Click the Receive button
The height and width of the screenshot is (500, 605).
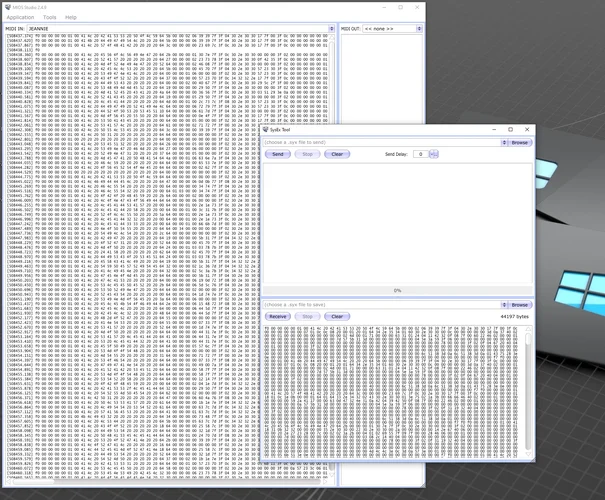278,316
